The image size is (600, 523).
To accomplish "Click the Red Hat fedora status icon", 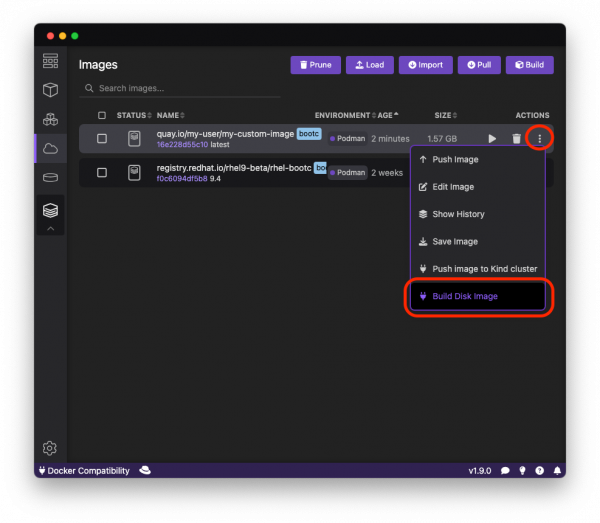I will pyautogui.click(x=145, y=470).
